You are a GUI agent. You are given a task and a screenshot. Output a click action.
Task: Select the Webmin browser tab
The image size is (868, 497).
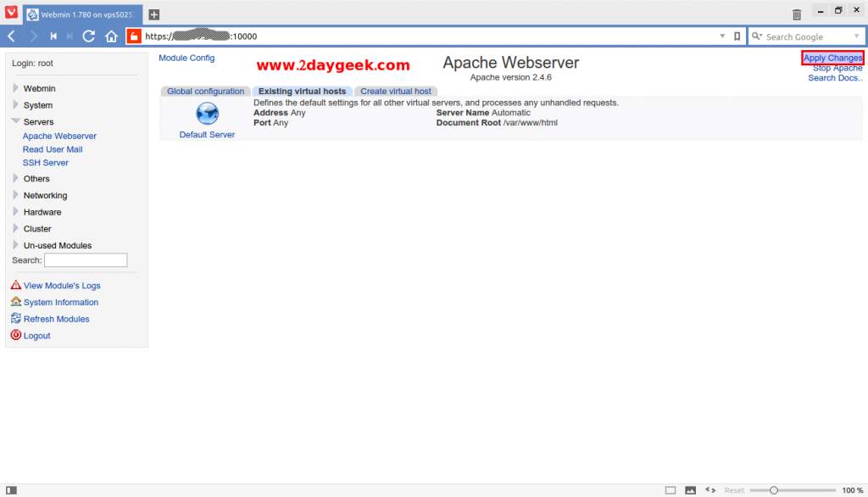[82, 14]
